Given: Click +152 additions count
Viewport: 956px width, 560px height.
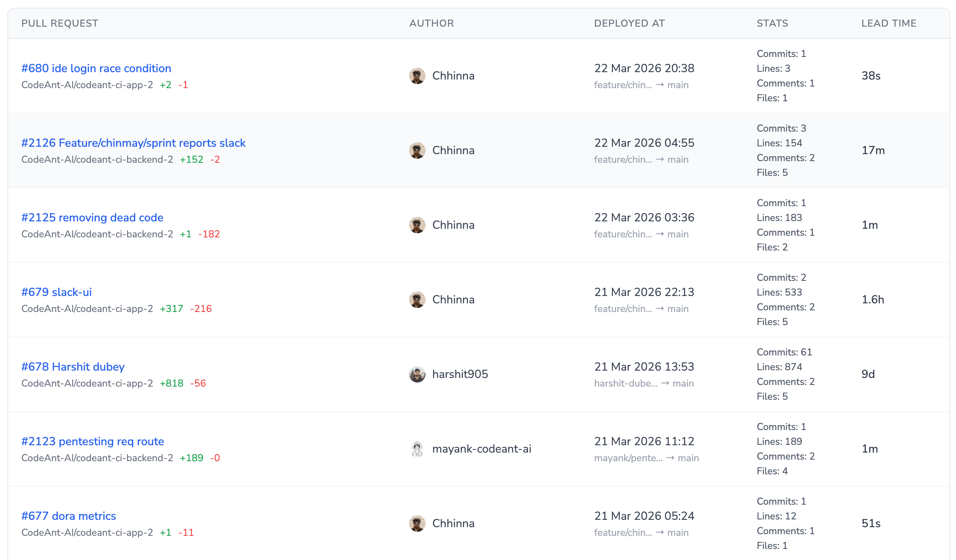Looking at the screenshot, I should (x=191, y=159).
